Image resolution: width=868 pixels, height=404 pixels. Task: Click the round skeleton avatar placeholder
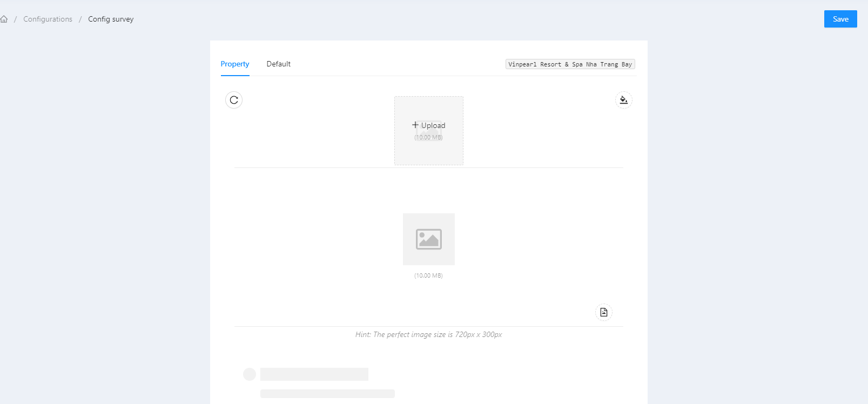point(250,374)
